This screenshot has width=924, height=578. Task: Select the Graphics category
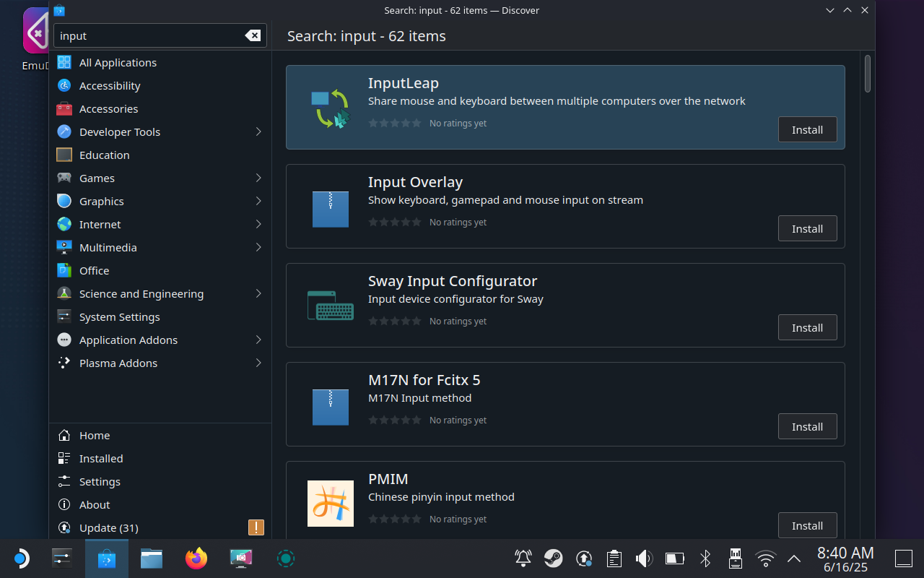point(101,201)
